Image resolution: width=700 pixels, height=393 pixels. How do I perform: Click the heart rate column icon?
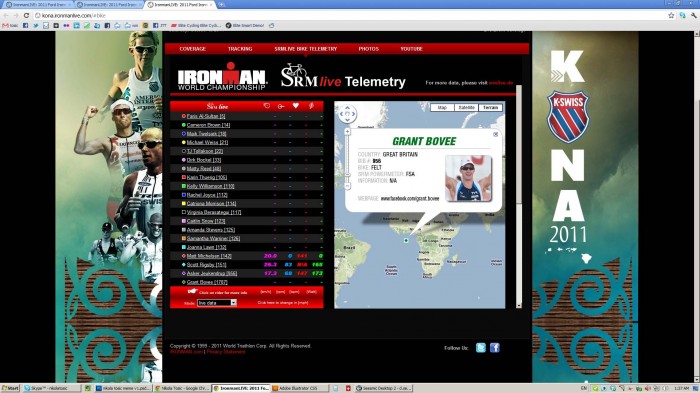point(296,106)
